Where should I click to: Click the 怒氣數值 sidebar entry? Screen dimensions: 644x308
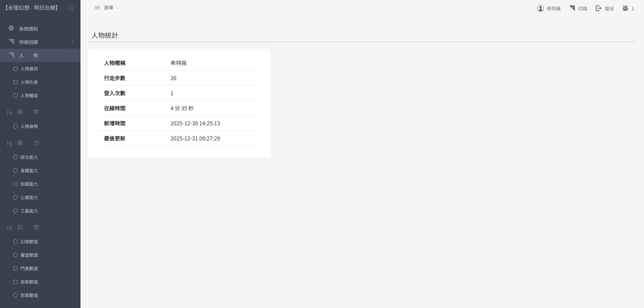point(29,296)
